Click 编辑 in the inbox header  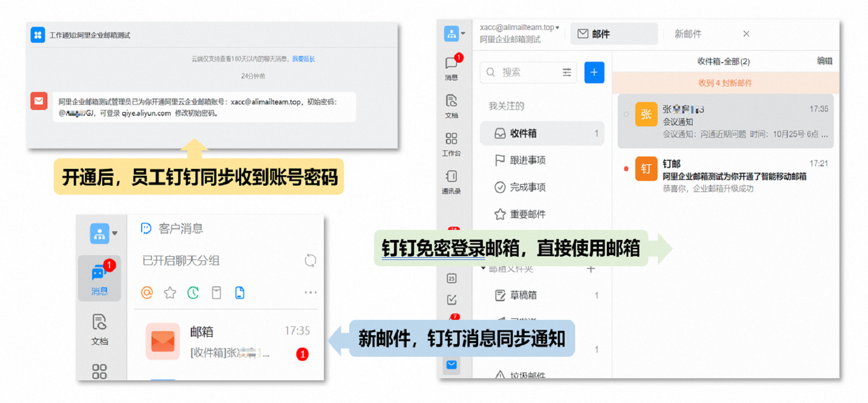coord(825,61)
